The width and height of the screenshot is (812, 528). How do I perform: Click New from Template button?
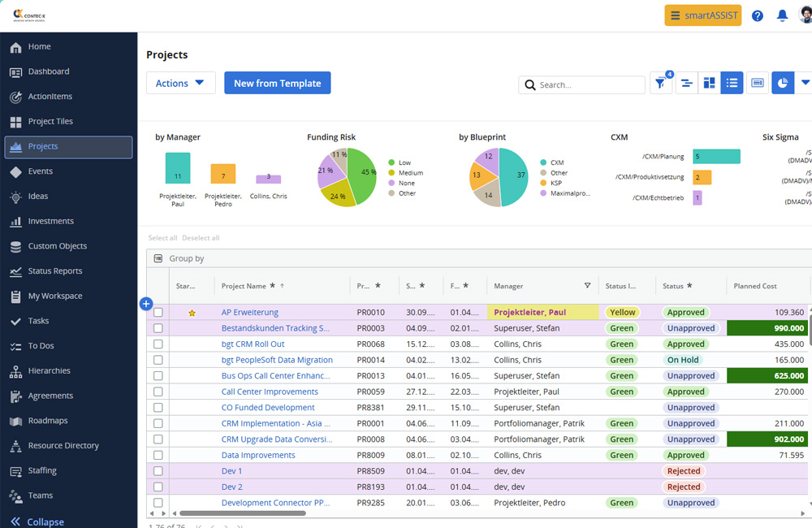coord(277,83)
